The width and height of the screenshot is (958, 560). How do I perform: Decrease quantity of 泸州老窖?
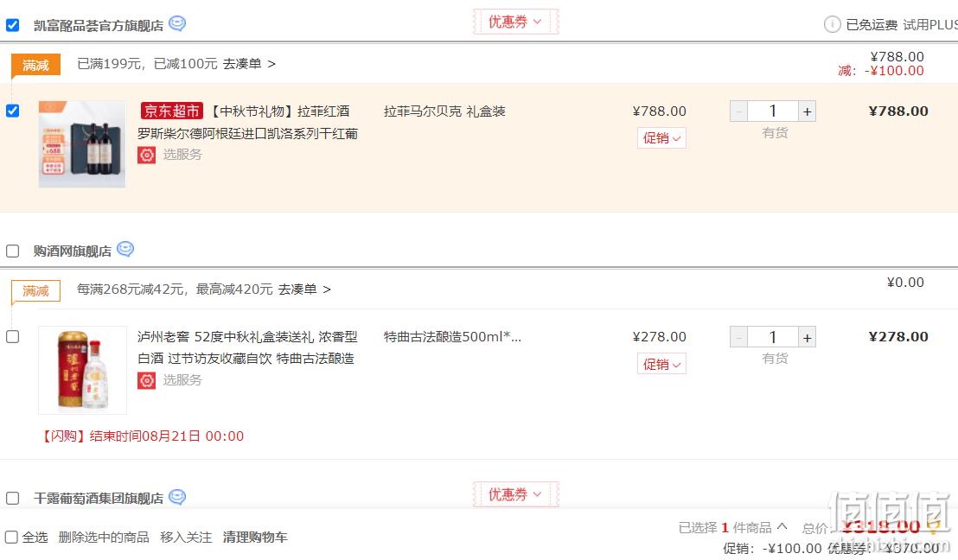(x=738, y=337)
